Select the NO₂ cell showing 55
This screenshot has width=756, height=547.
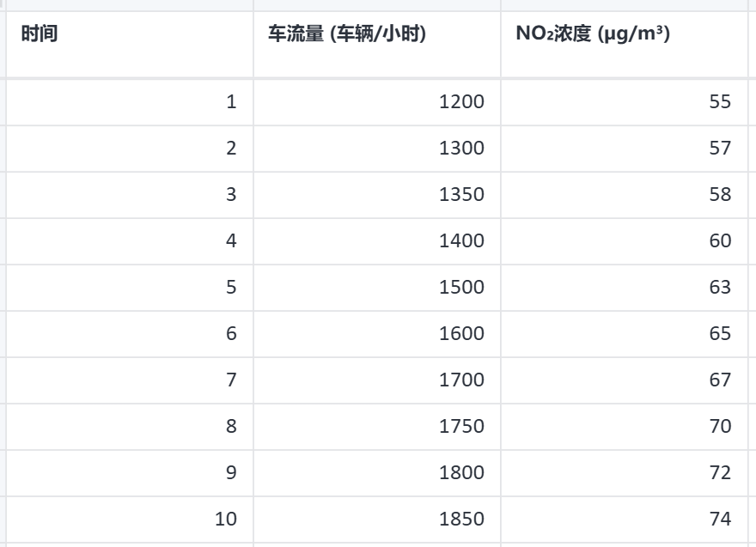(625, 102)
